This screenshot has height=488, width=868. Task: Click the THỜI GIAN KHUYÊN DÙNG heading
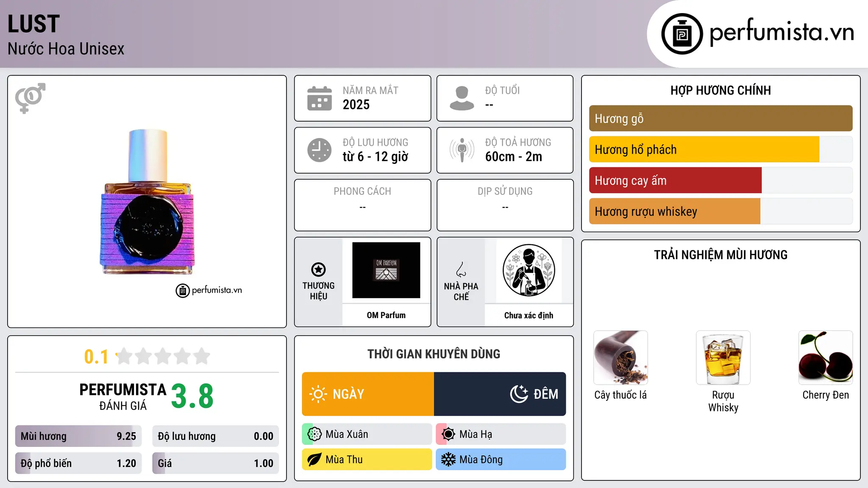tap(434, 354)
